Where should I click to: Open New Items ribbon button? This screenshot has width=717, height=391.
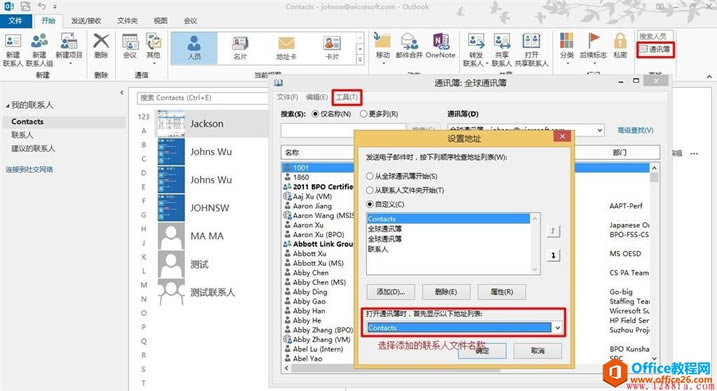coord(69,42)
